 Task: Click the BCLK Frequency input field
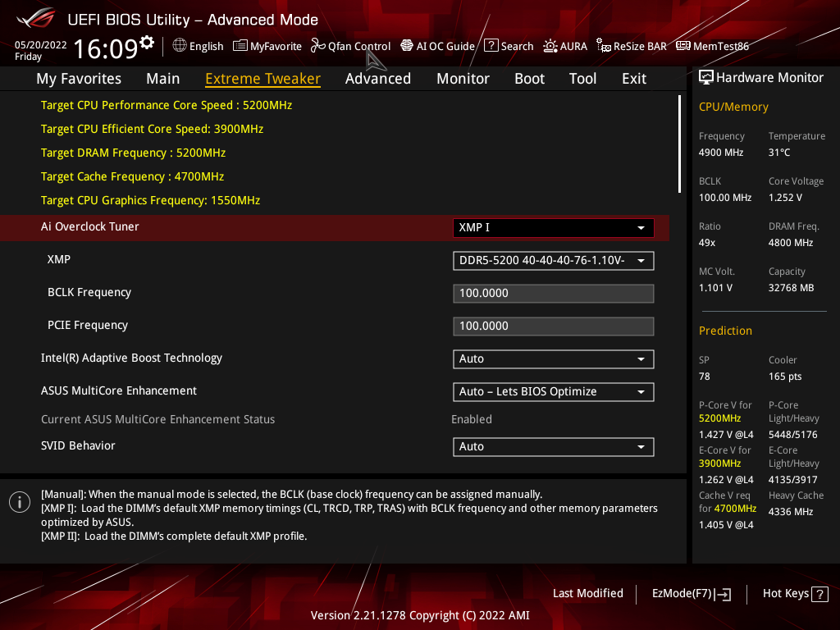coord(554,294)
